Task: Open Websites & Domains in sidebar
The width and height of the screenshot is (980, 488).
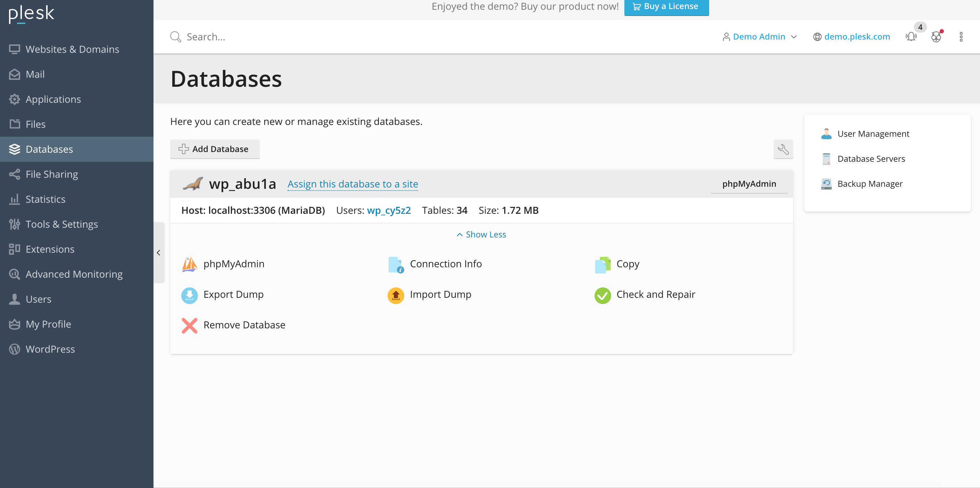Action: coord(76,49)
